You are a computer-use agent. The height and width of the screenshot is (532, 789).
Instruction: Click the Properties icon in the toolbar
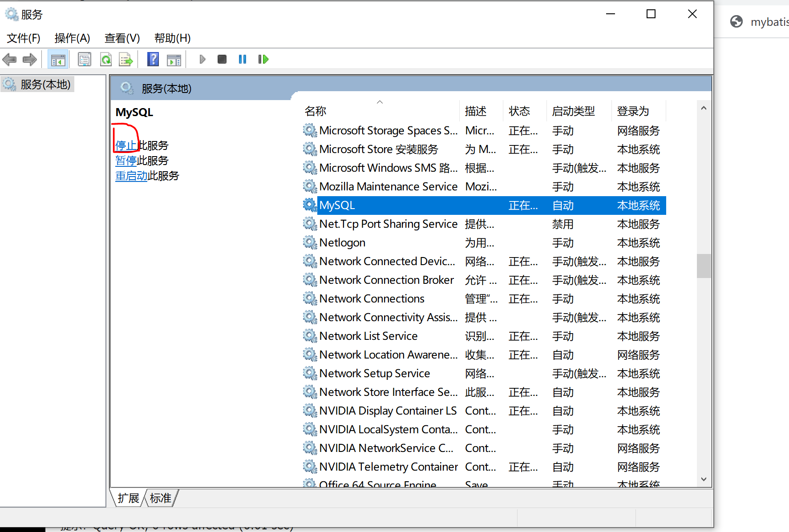[85, 59]
